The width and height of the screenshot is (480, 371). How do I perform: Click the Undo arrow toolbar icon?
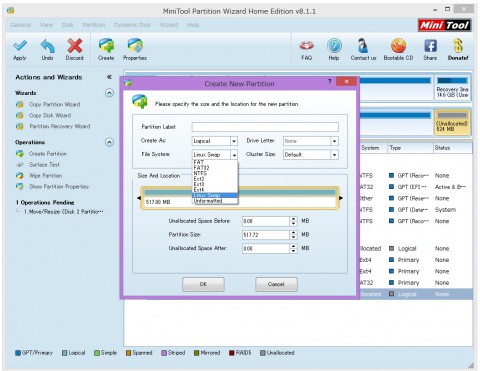[x=47, y=46]
